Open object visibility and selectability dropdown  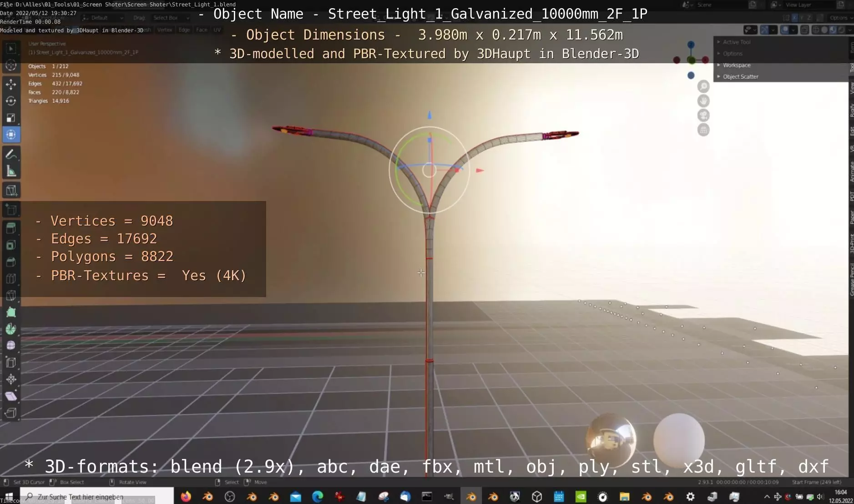750,30
